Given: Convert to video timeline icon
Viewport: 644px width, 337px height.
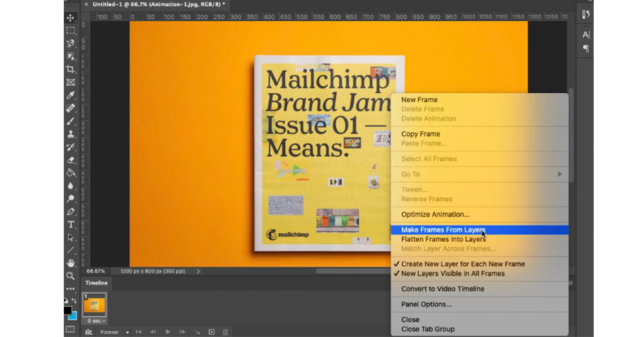Looking at the screenshot, I should [88, 332].
